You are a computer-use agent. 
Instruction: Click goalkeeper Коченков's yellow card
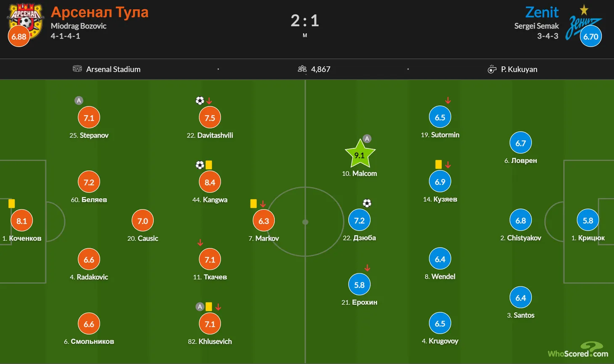(11, 203)
